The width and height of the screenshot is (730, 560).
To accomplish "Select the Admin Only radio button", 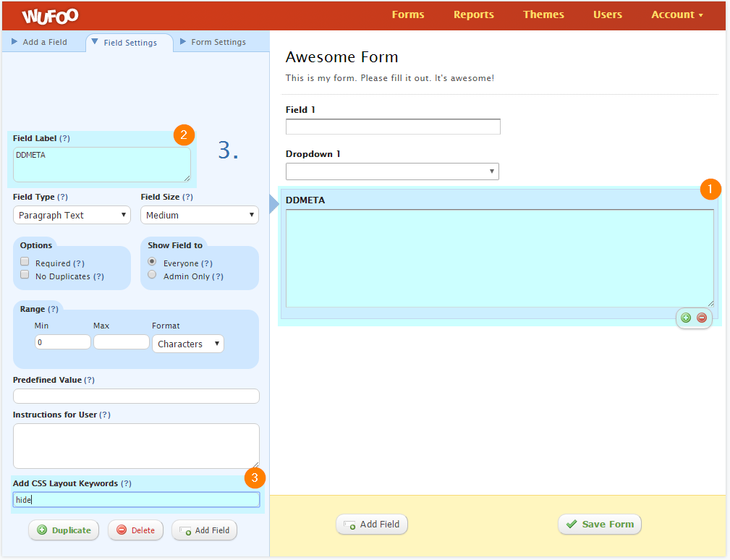I will point(152,275).
